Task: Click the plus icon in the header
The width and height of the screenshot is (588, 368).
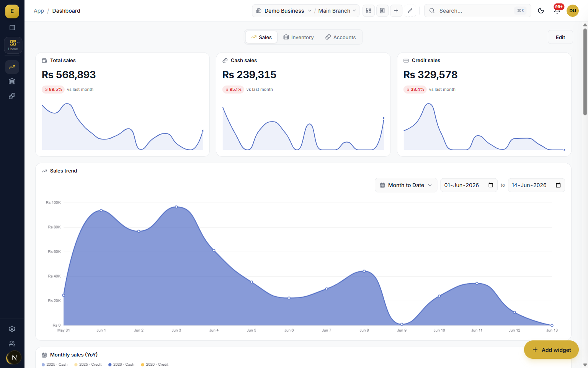Action: point(396,11)
